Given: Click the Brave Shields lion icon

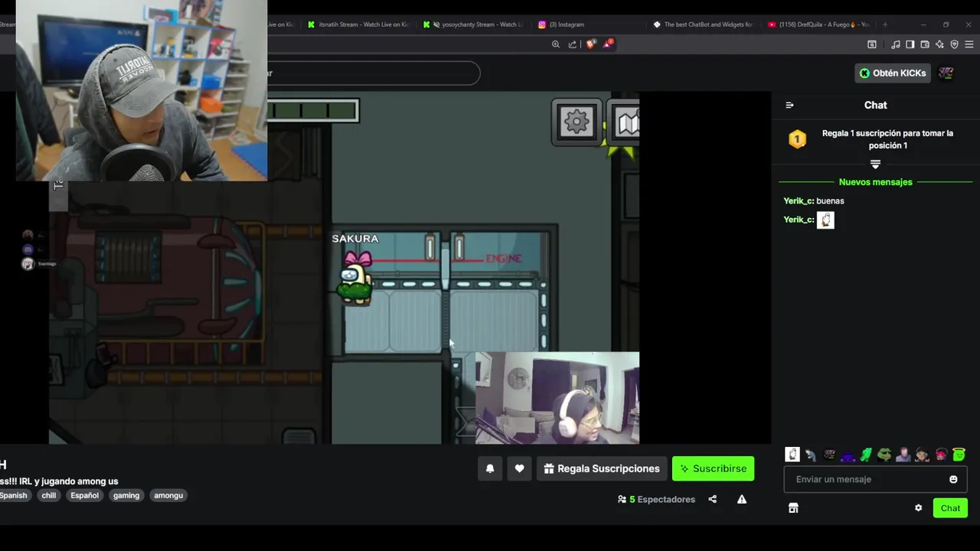Looking at the screenshot, I should click(x=590, y=44).
